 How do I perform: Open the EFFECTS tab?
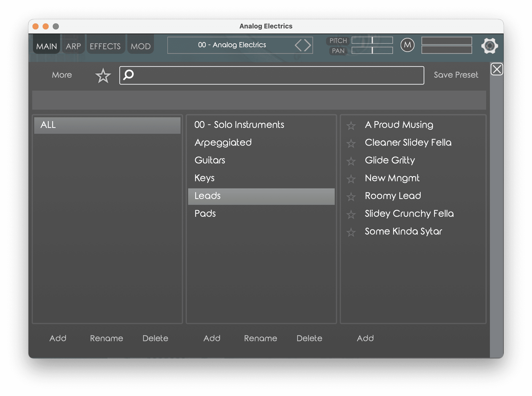pyautogui.click(x=105, y=46)
